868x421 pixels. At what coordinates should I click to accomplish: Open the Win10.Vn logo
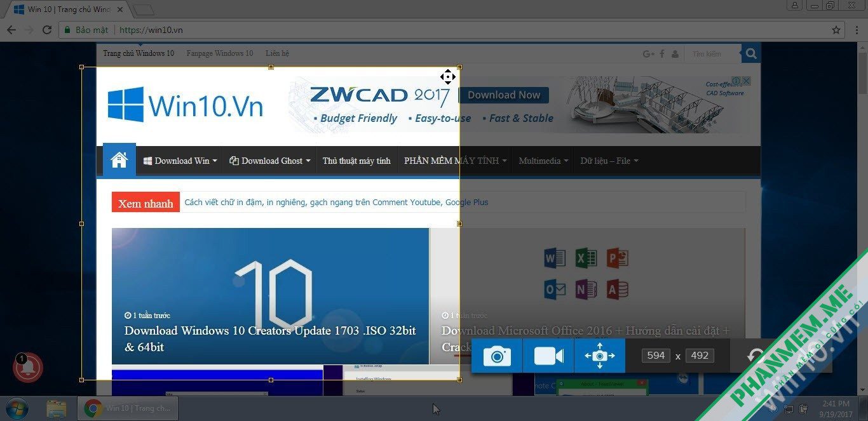point(185,105)
